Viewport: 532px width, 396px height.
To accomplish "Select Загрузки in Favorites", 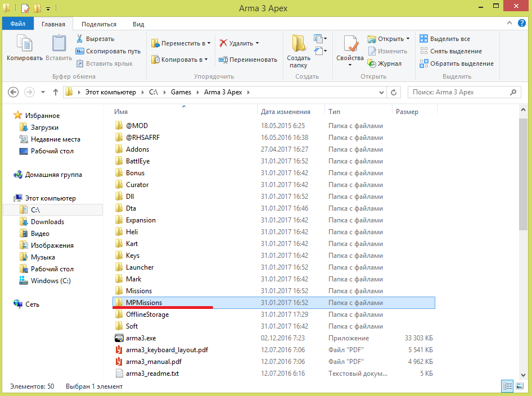I will click(x=44, y=128).
